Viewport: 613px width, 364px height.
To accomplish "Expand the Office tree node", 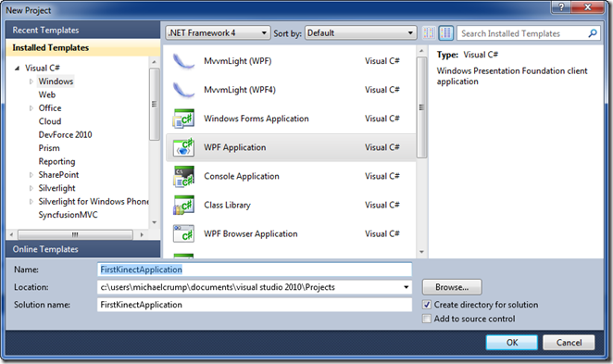I will tap(31, 108).
